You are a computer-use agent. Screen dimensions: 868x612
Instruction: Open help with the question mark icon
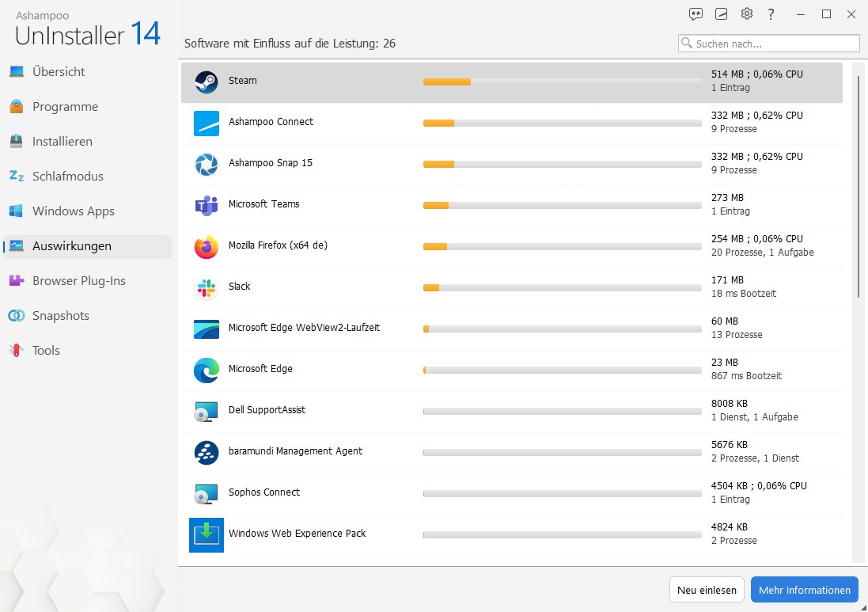point(771,14)
